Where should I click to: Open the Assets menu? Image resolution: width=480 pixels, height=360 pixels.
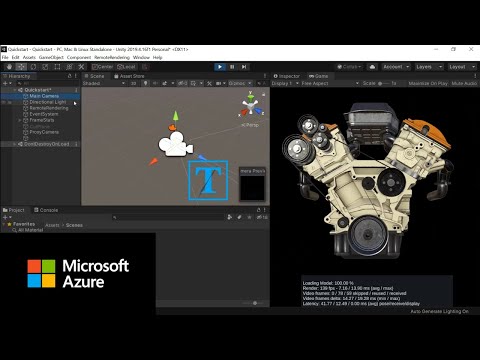tap(29, 57)
